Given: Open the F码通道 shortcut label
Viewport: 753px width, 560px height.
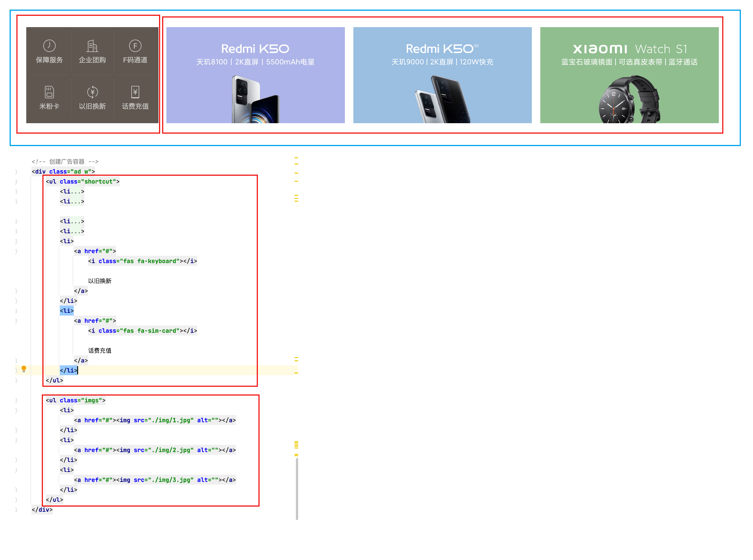Looking at the screenshot, I should pos(135,60).
